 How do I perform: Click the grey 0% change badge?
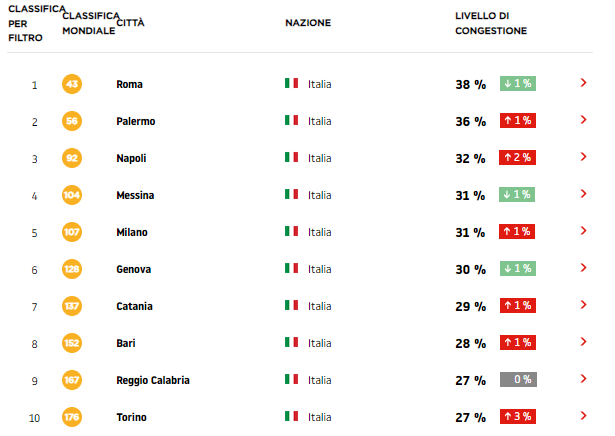click(518, 380)
